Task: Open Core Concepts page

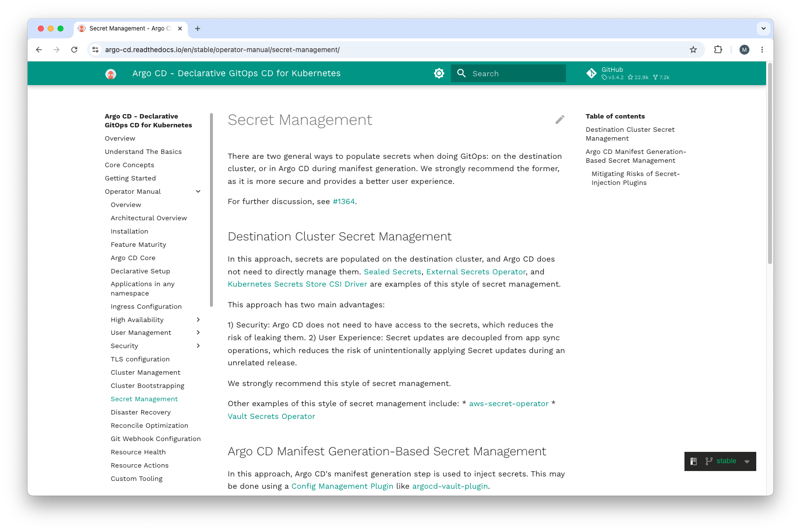Action: tap(129, 165)
